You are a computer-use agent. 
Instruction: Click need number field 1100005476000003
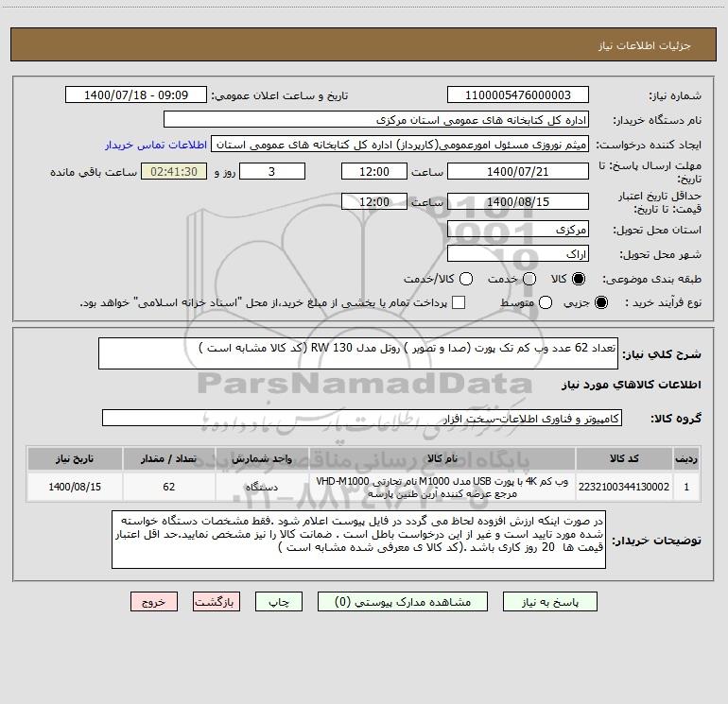pos(518,95)
